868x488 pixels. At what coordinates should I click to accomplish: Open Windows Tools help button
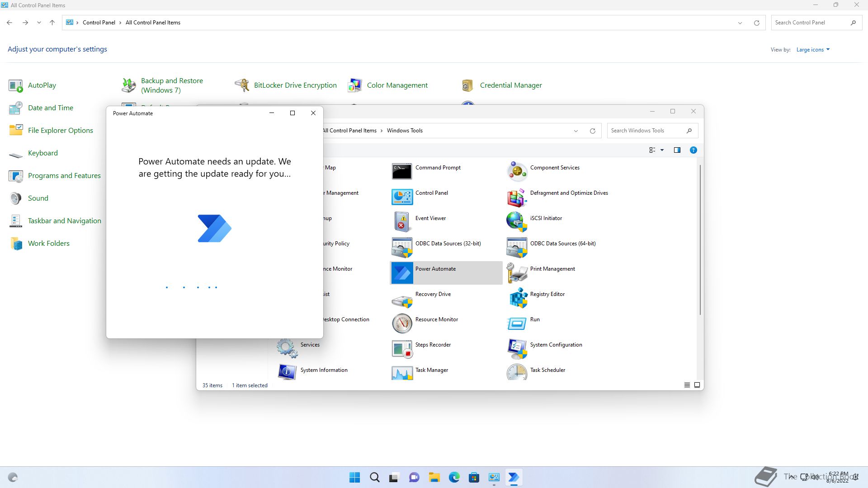[693, 150]
